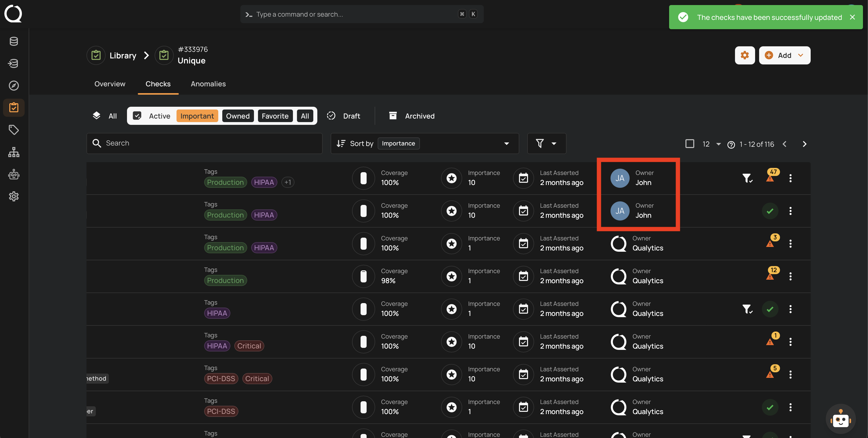Open the enrichment datastores sidebar icon

[x=14, y=63]
